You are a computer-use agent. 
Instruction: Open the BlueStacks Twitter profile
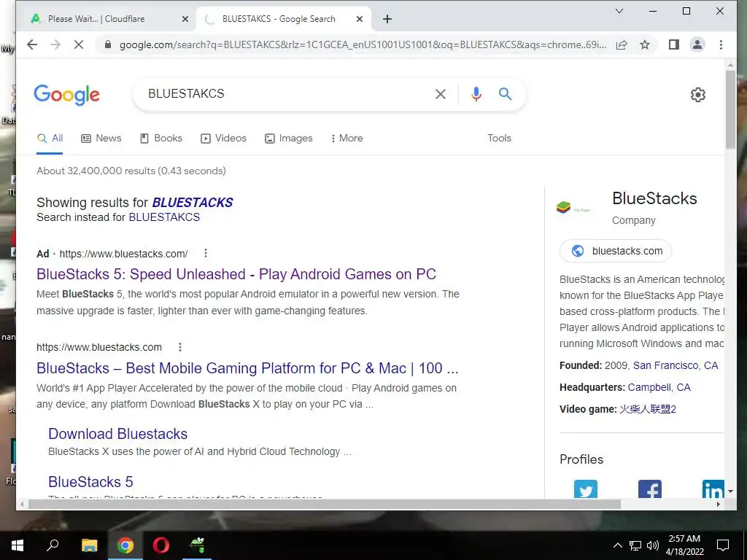tap(586, 489)
